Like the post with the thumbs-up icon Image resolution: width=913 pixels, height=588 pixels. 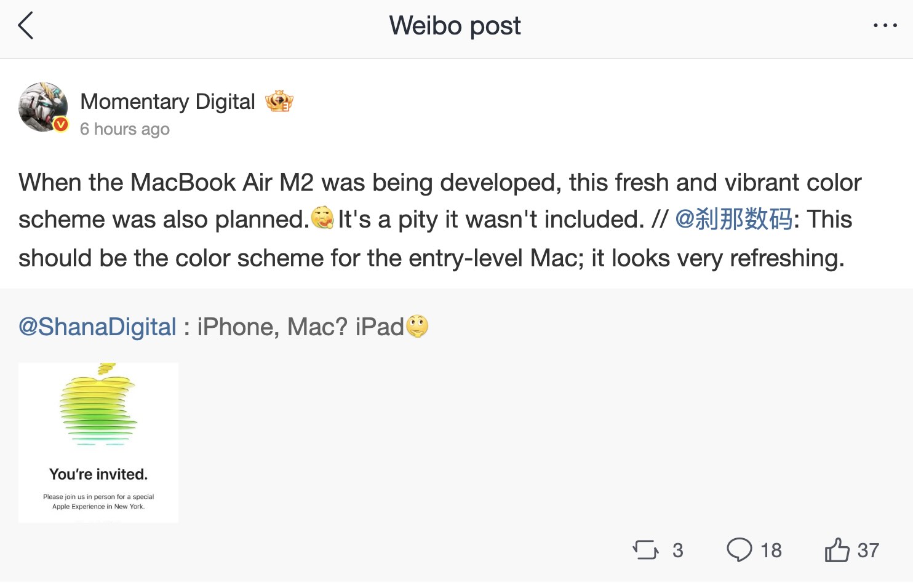point(836,550)
